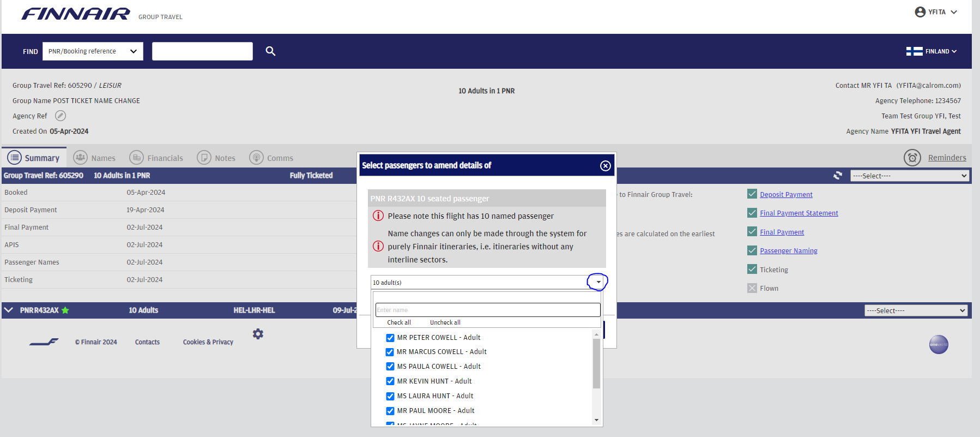980x437 pixels.
Task: Click the Comms tab broadcast icon
Action: tap(256, 157)
